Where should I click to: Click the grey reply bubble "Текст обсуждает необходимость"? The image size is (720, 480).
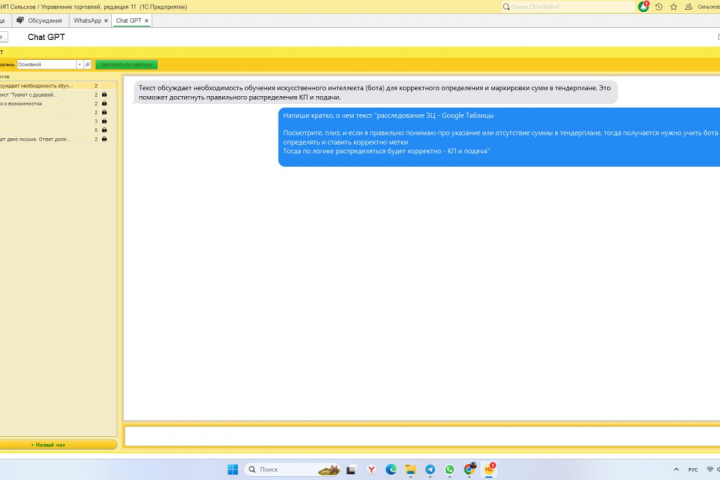(x=375, y=92)
